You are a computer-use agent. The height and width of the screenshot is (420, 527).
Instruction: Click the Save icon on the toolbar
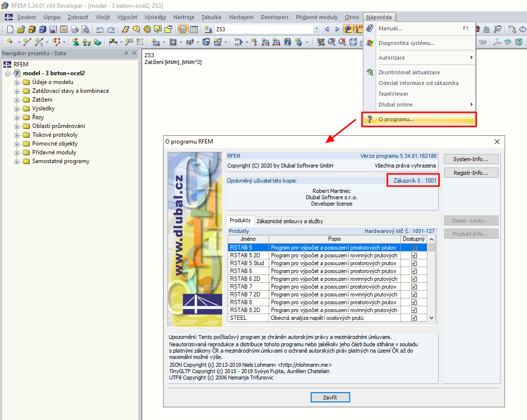(53, 29)
